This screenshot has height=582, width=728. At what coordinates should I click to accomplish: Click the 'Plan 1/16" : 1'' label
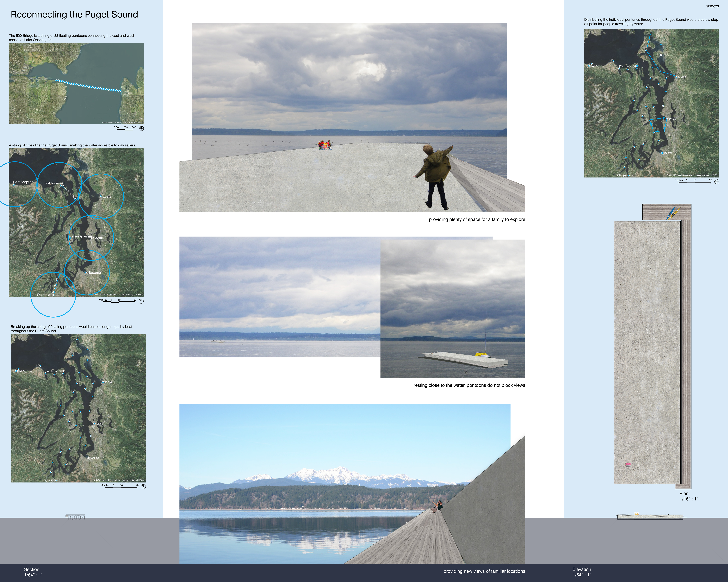click(x=688, y=496)
